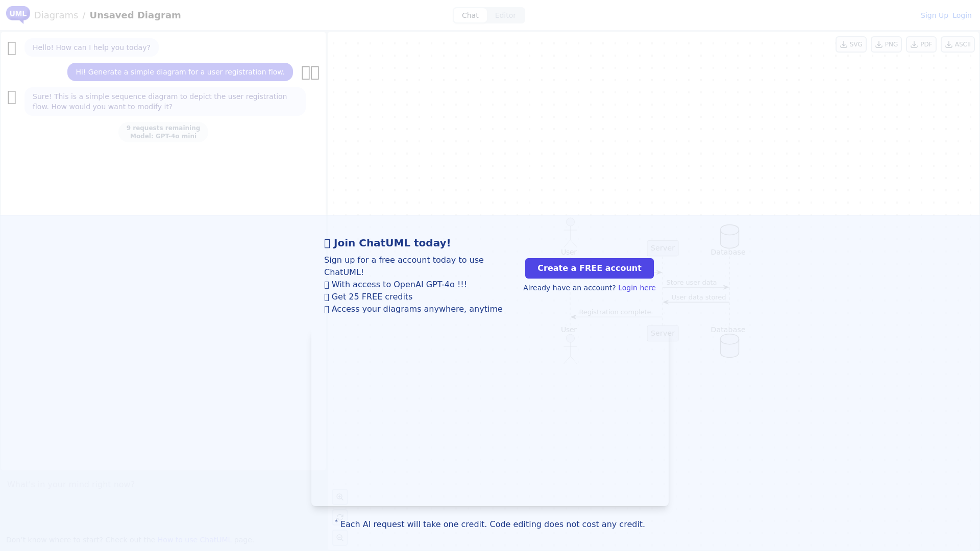Download the diagram as SVG
Viewport: 980px width, 551px height.
(851, 44)
